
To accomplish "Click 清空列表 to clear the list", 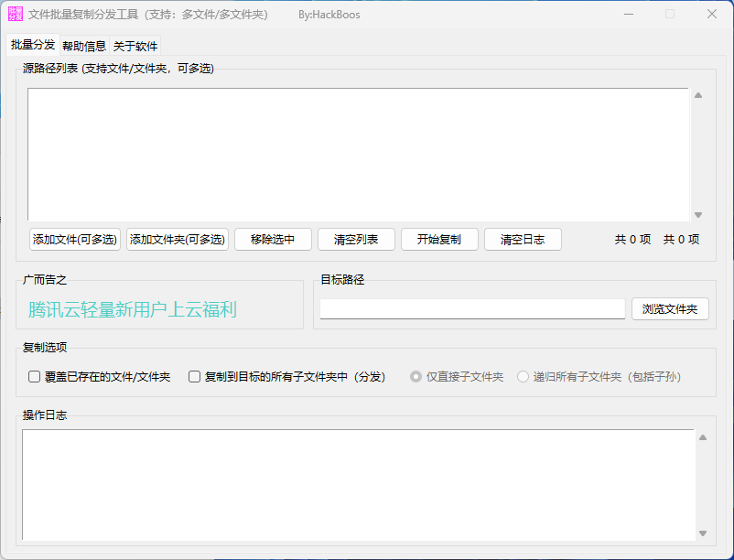I will (x=355, y=239).
